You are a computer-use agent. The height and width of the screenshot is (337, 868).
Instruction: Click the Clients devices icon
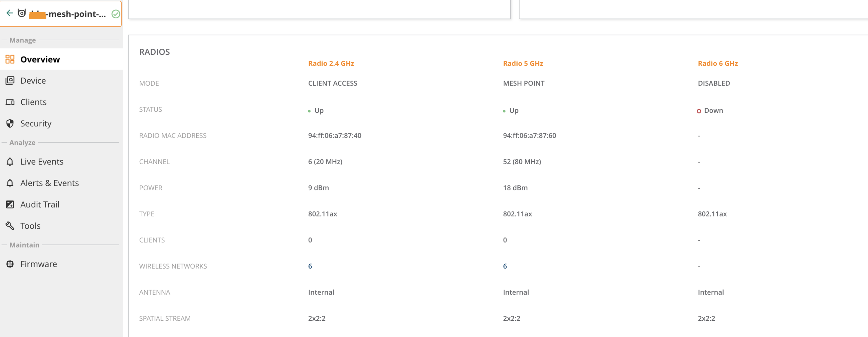(x=10, y=102)
